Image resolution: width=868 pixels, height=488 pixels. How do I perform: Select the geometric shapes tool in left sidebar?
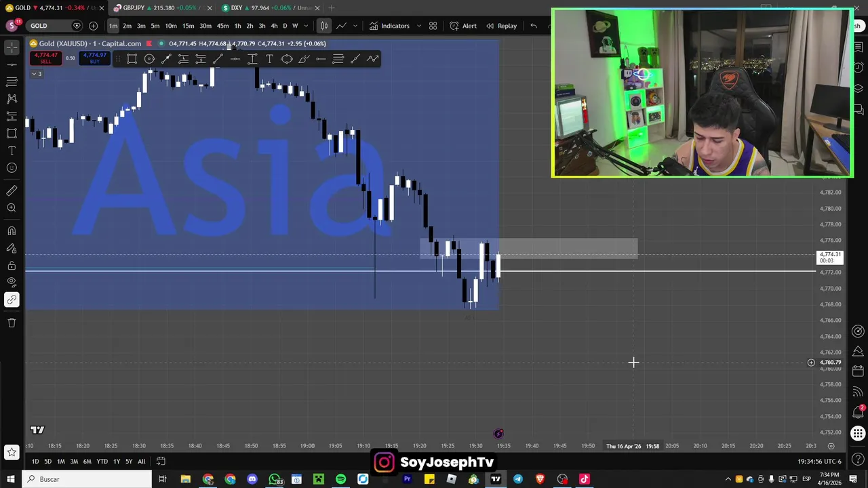pyautogui.click(x=12, y=133)
